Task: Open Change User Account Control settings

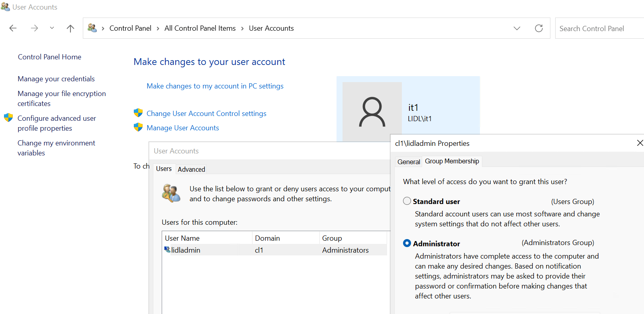Action: click(x=206, y=114)
